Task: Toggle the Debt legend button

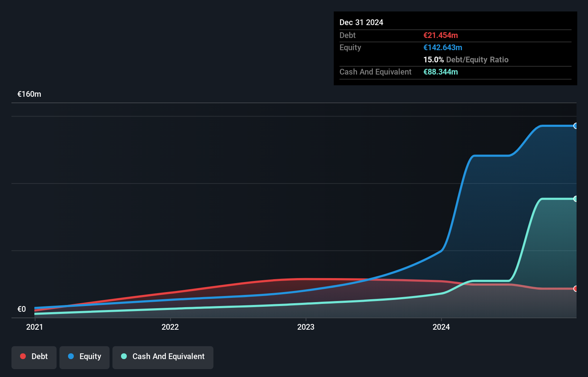Action: point(34,357)
